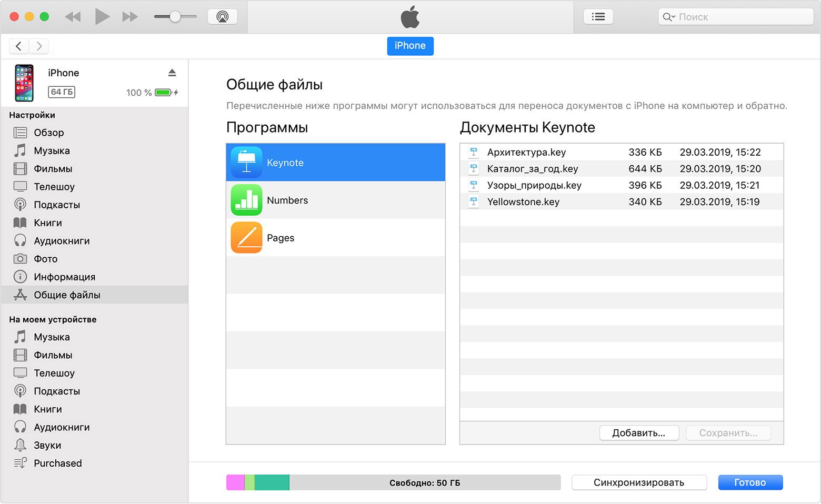The height and width of the screenshot is (504, 821).
Task: Open Обзор in the settings sidebar
Action: point(49,133)
